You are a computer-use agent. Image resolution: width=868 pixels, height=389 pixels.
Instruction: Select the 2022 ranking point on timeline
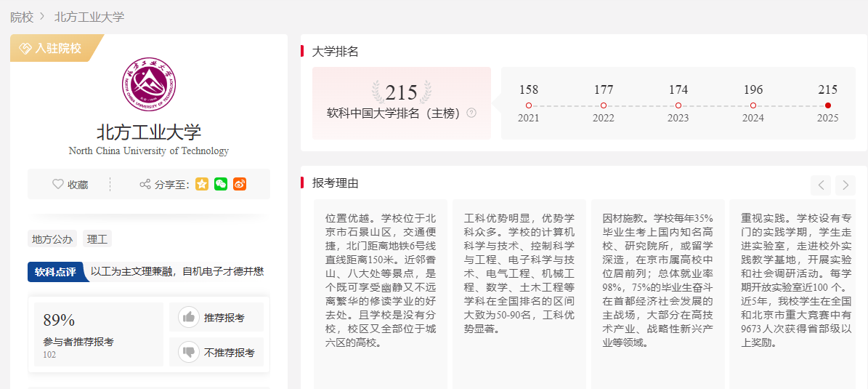click(604, 105)
